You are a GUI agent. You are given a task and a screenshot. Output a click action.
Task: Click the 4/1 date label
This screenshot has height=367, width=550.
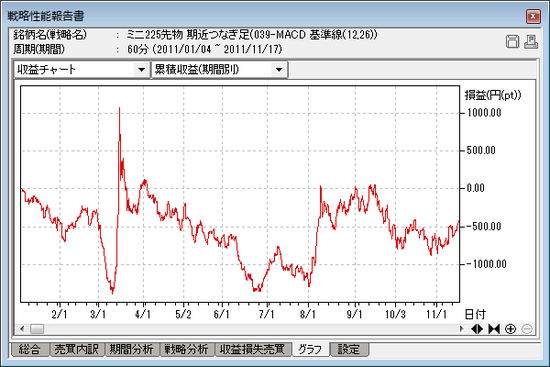[143, 314]
